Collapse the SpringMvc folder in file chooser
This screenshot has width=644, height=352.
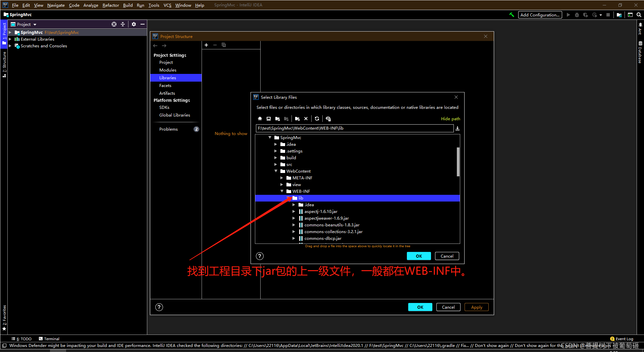pos(270,137)
